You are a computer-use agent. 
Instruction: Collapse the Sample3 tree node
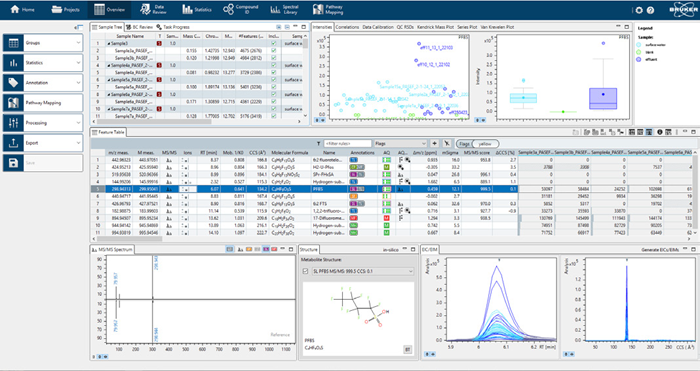coord(109,44)
